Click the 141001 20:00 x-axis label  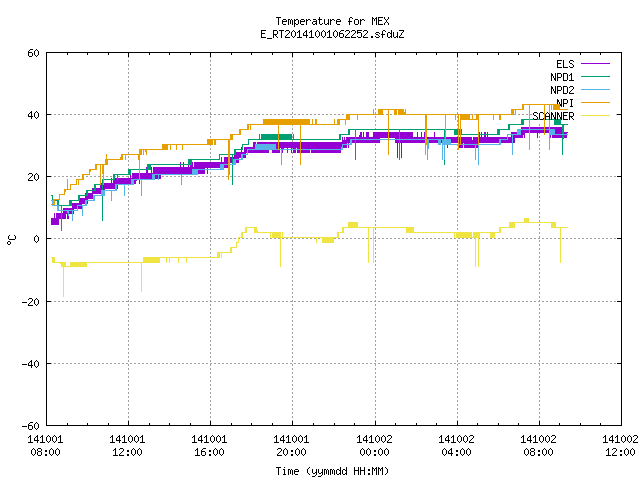tap(291, 446)
